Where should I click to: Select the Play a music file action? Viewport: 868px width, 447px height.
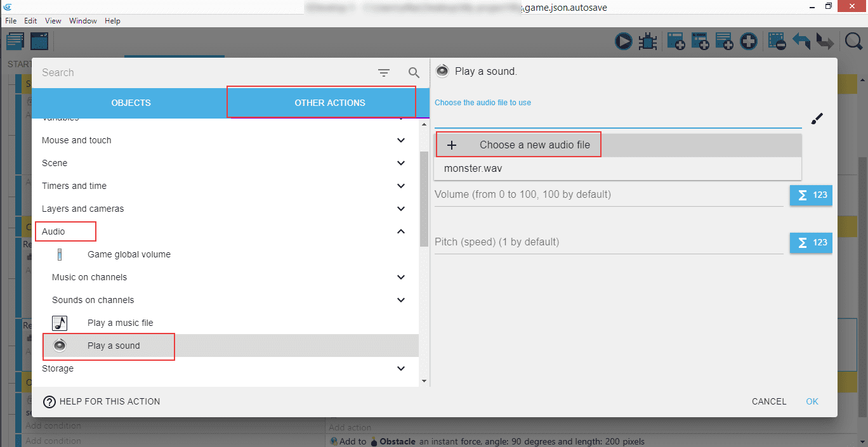click(120, 323)
